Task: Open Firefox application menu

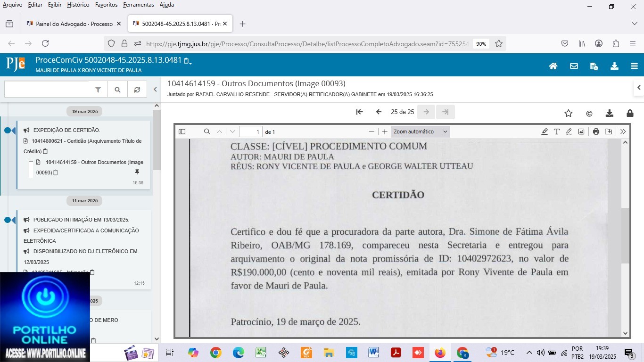Action: pos(633,43)
